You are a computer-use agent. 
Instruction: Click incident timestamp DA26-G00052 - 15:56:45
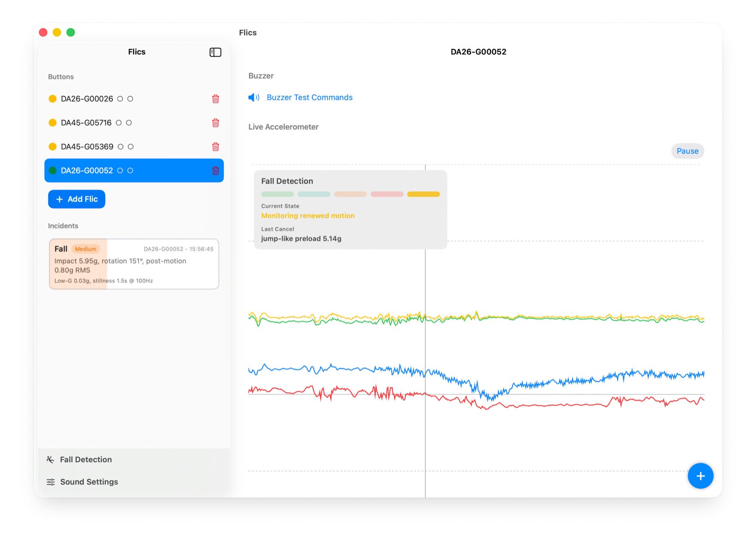[179, 249]
